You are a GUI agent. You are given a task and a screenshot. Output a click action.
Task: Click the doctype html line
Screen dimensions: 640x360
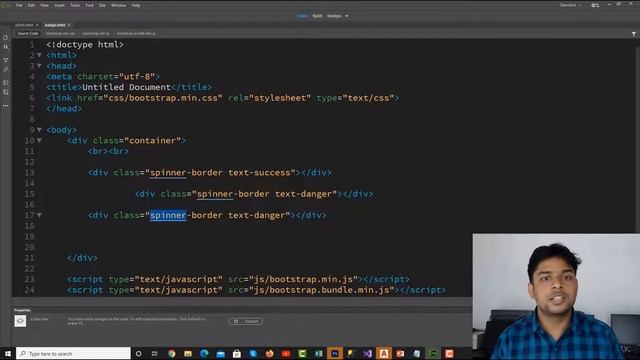click(x=85, y=44)
